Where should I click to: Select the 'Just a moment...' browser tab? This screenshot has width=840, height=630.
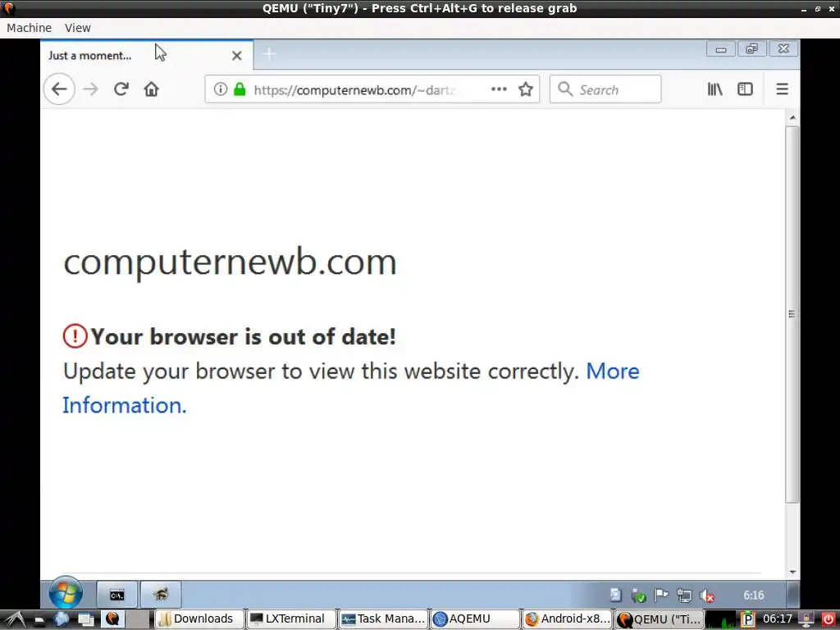coord(146,55)
